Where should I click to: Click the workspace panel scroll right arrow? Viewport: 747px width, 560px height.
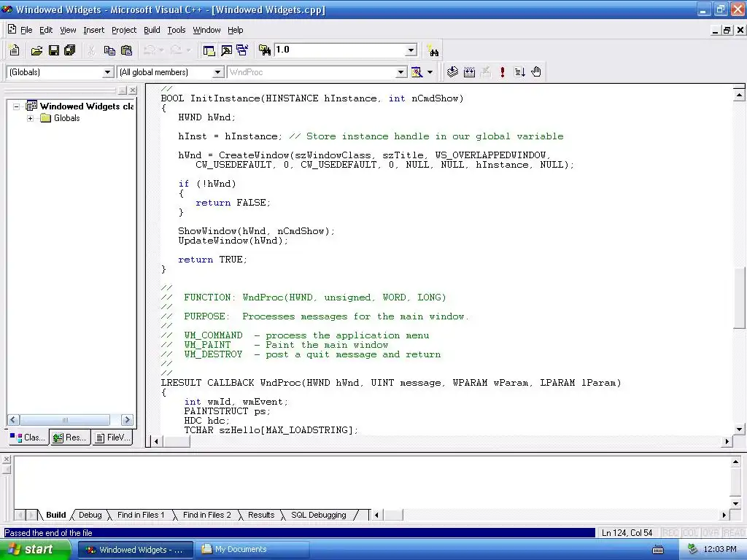click(x=127, y=420)
